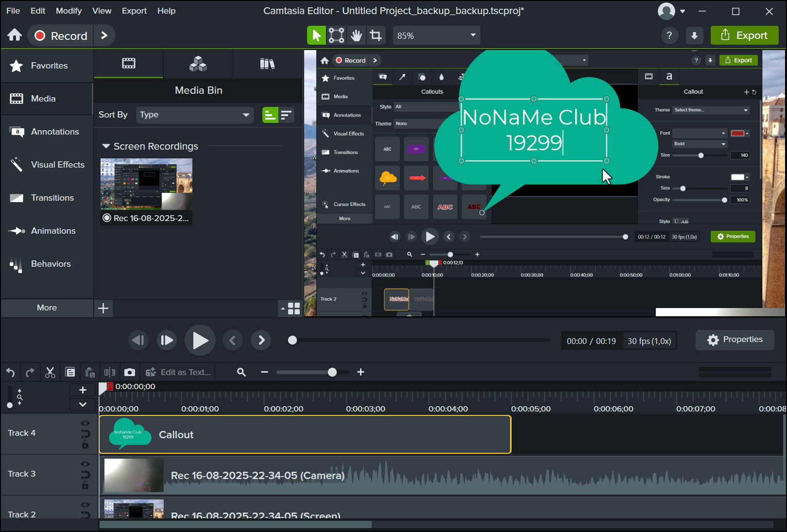Screen dimensions: 787x532
Task: Open the Edit menu
Action: (x=38, y=11)
